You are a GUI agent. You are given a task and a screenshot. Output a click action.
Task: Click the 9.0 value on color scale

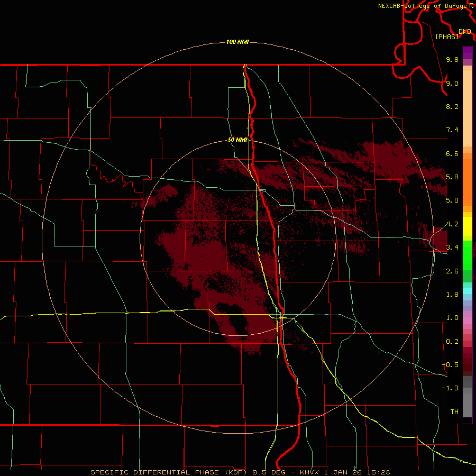click(x=452, y=83)
